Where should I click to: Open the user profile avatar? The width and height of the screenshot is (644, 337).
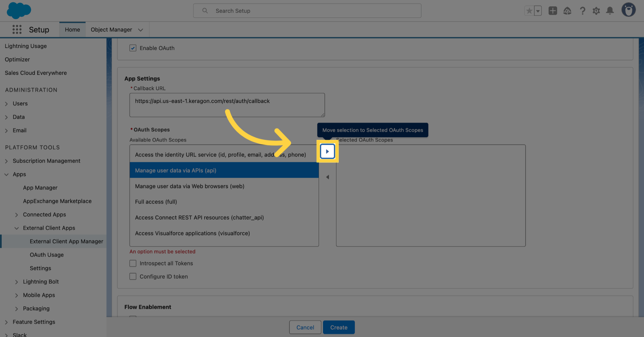[x=628, y=10]
